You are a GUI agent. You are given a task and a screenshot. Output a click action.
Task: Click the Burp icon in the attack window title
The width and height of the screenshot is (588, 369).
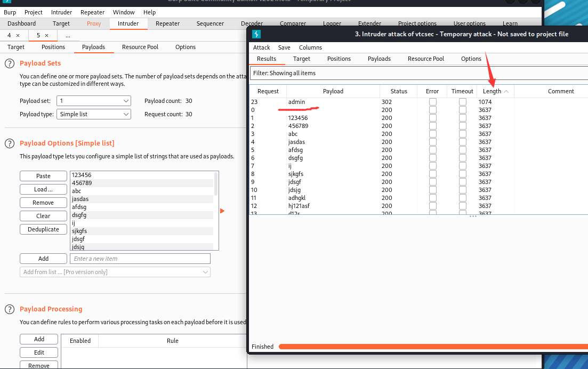256,34
